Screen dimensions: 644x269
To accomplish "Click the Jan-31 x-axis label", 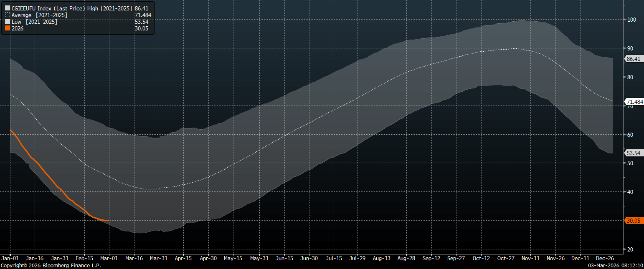I will (59, 259).
